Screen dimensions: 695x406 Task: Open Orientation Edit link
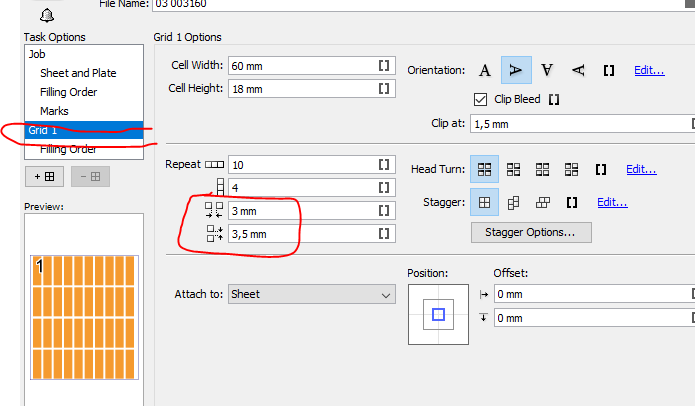pos(649,70)
